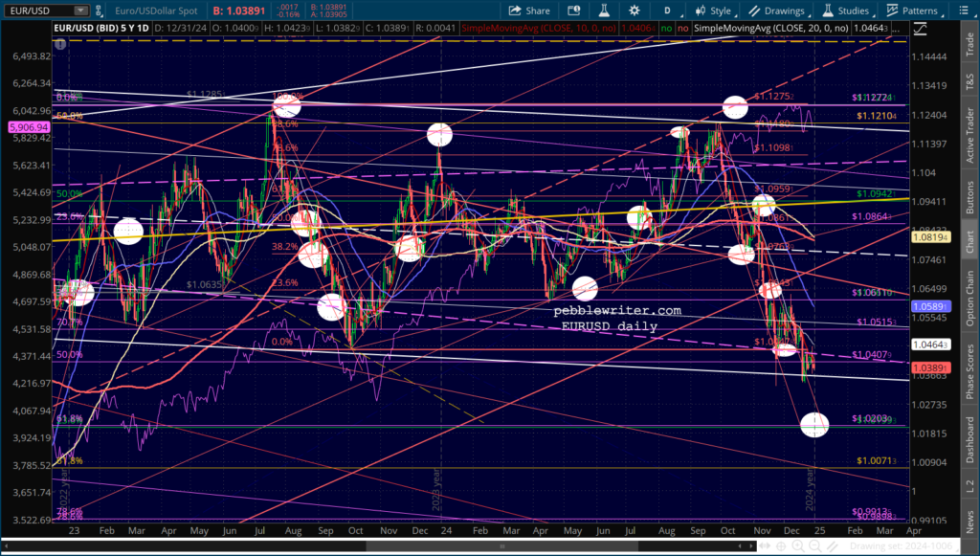Viewport: 980px width, 556px height.
Task: Open the T&S sidebar tab
Action: (969, 80)
